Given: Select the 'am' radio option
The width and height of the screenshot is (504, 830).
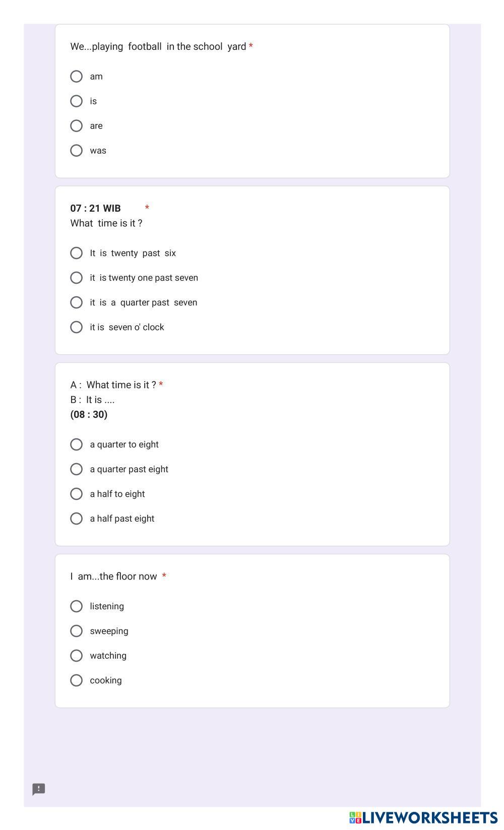Looking at the screenshot, I should [x=76, y=77].
